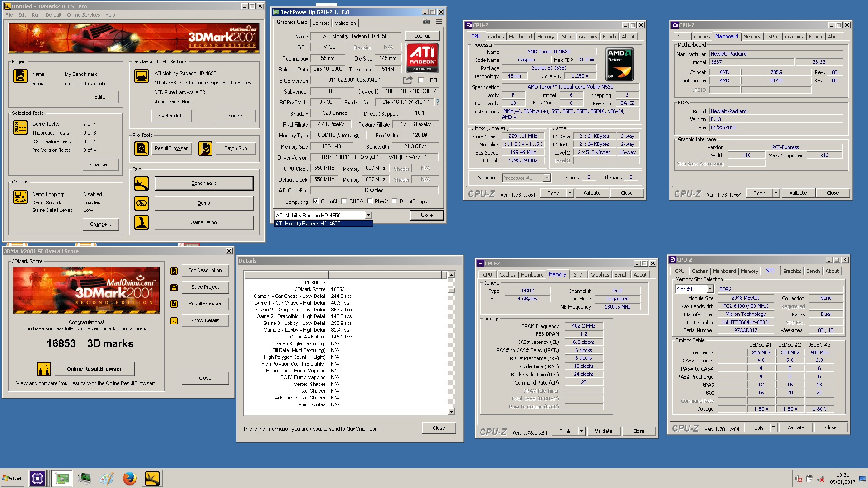Open the monitor utility icon in taskbar
This screenshot has width=868, height=488.
85,479
